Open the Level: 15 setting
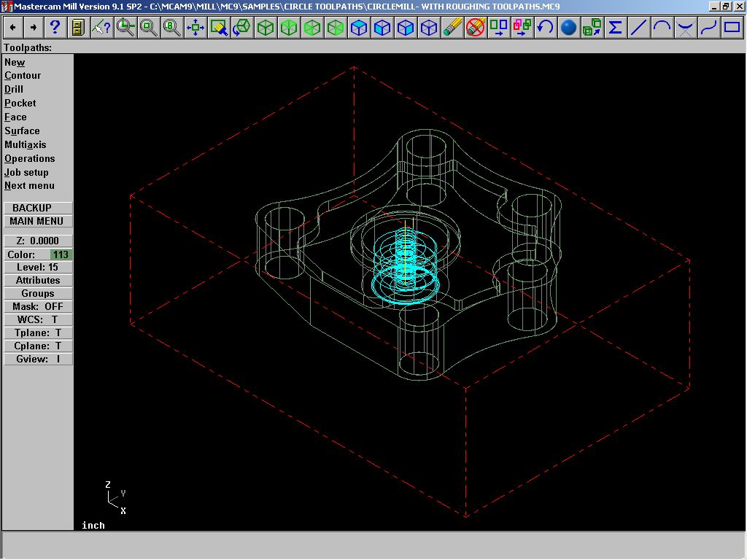This screenshot has width=747, height=560. [x=38, y=268]
